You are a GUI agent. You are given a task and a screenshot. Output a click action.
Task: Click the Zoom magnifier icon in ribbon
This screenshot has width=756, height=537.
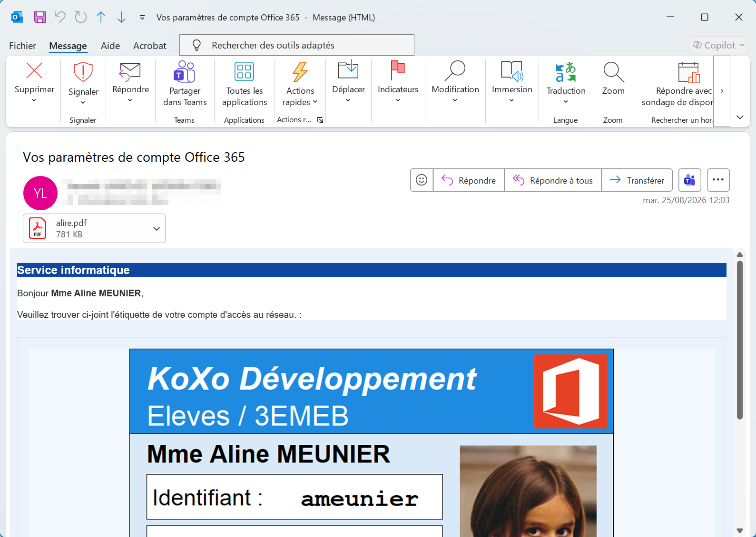pyautogui.click(x=613, y=72)
